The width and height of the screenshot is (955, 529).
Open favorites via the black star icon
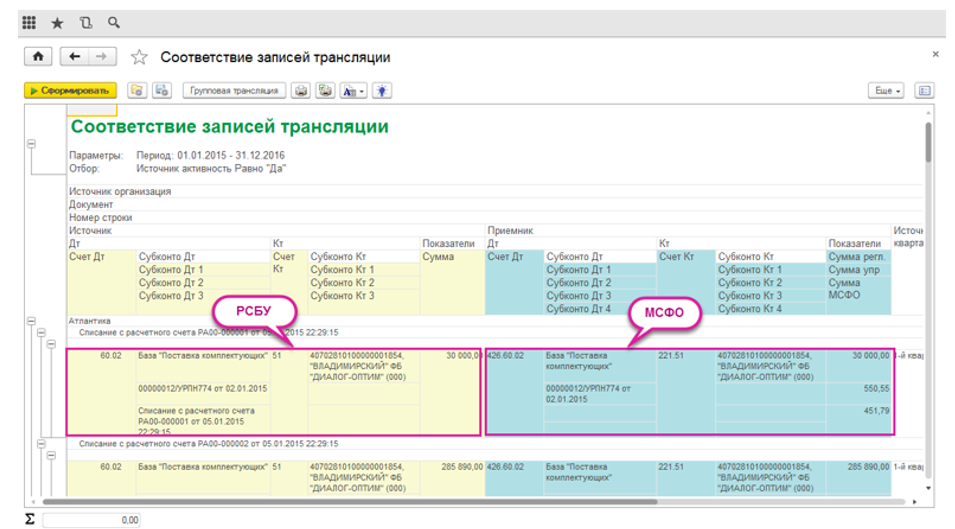57,22
